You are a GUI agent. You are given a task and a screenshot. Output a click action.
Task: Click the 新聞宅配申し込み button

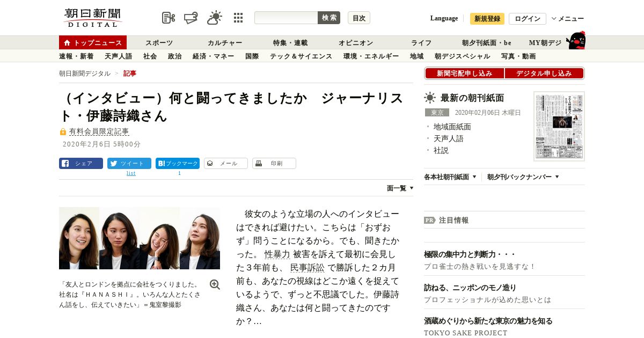[x=464, y=74]
